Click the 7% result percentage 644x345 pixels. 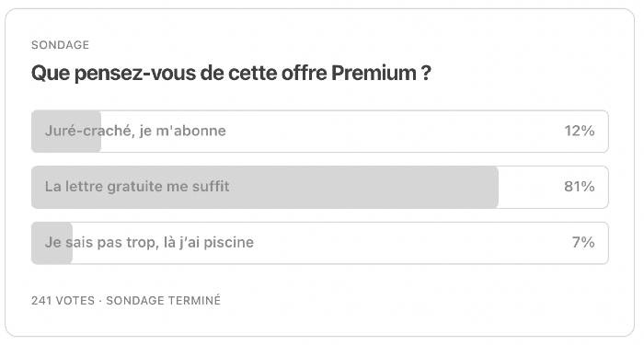point(583,242)
